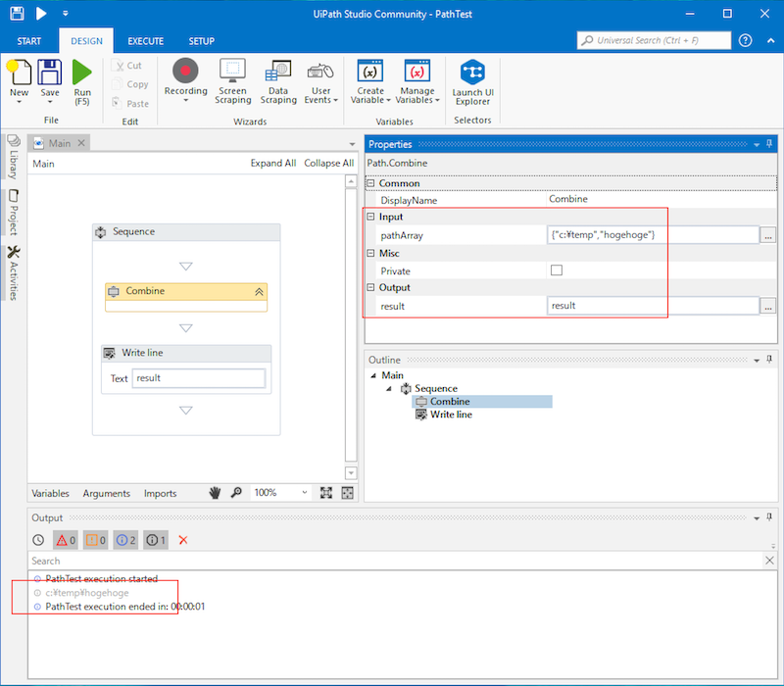Collapse the Common property section
Image resolution: width=784 pixels, height=686 pixels.
370,183
